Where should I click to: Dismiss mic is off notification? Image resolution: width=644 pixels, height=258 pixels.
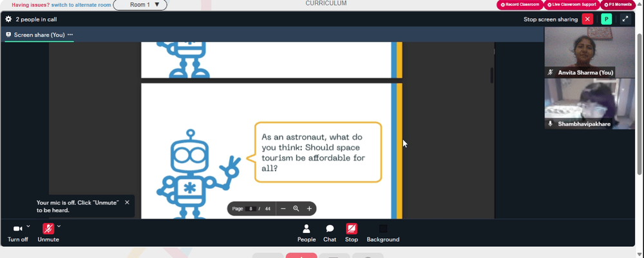tap(127, 202)
